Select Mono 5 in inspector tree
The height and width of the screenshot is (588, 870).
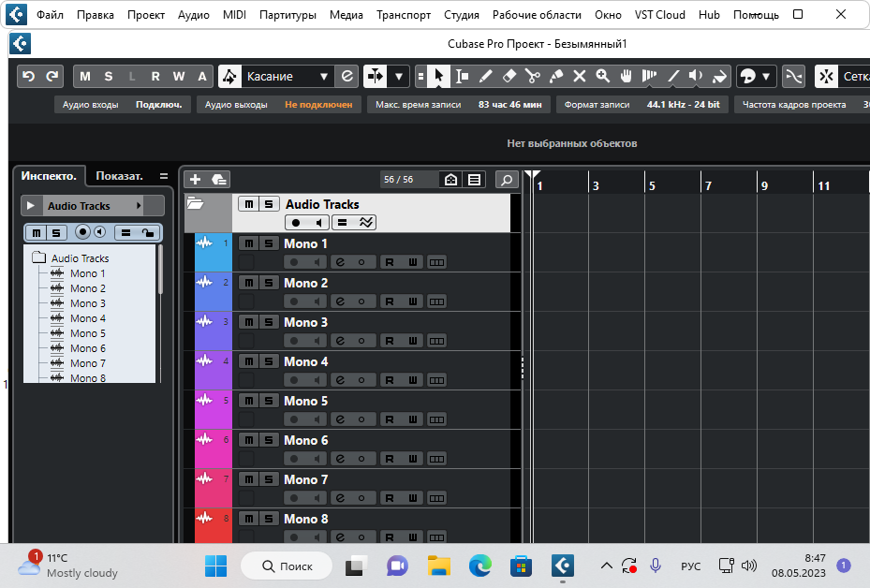(x=87, y=333)
